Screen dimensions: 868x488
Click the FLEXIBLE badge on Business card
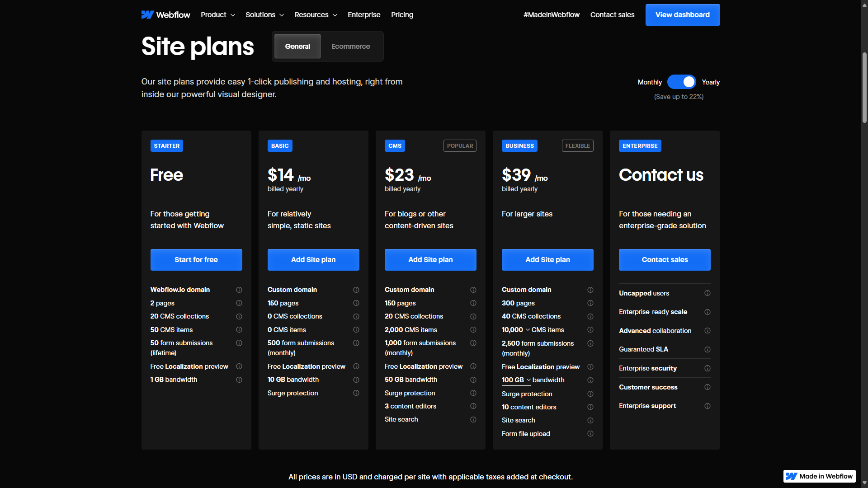point(577,146)
